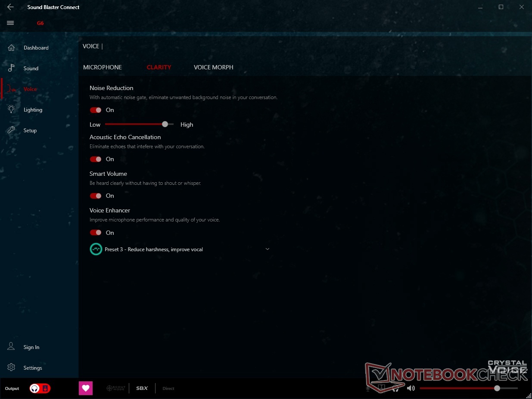The image size is (532, 399).
Task: Turn off Noise Reduction
Action: (96, 110)
